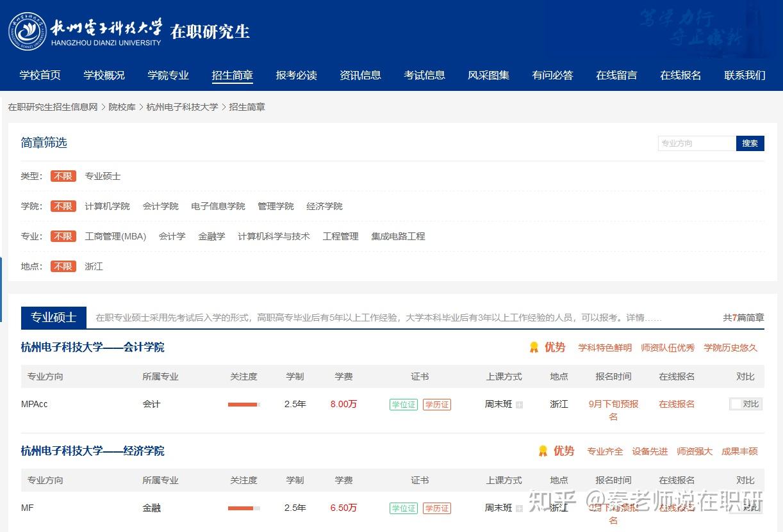This screenshot has height=532, width=783.
Task: Filter 学院 by 经济学院
Action: pos(325,206)
